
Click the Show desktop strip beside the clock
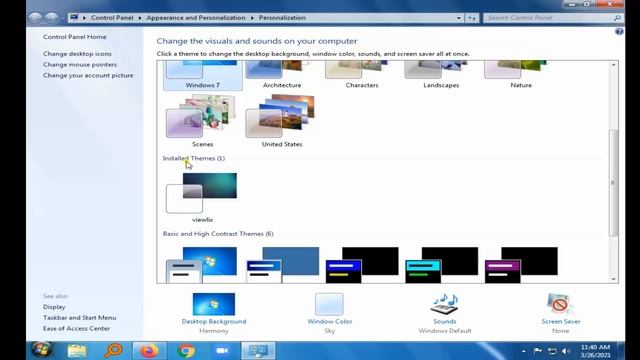621,351
